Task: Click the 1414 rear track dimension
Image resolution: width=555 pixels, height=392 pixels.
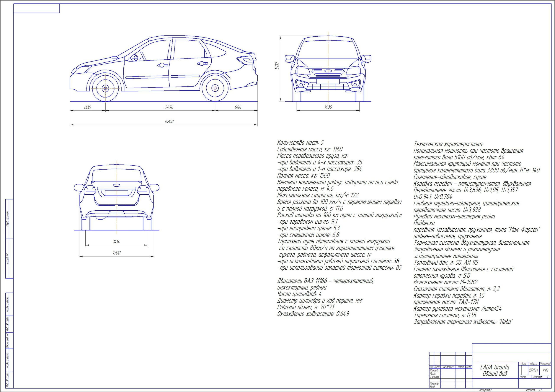Action: [116, 242]
